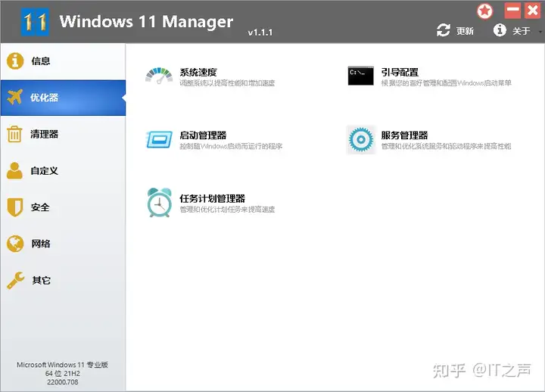The height and width of the screenshot is (392, 545).
Task: Click the boot configuration description text
Action: tap(446, 83)
